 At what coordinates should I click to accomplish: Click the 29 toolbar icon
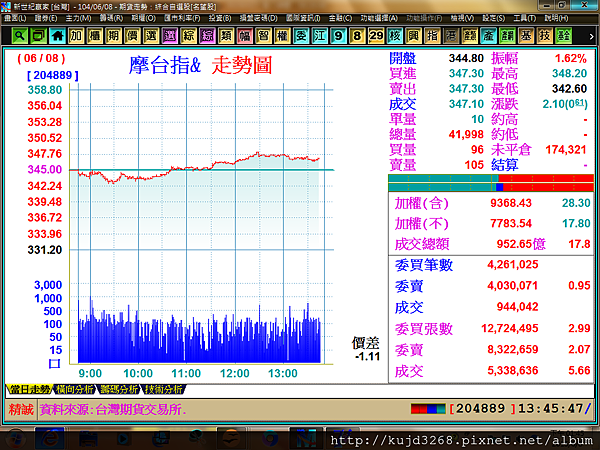[x=376, y=36]
